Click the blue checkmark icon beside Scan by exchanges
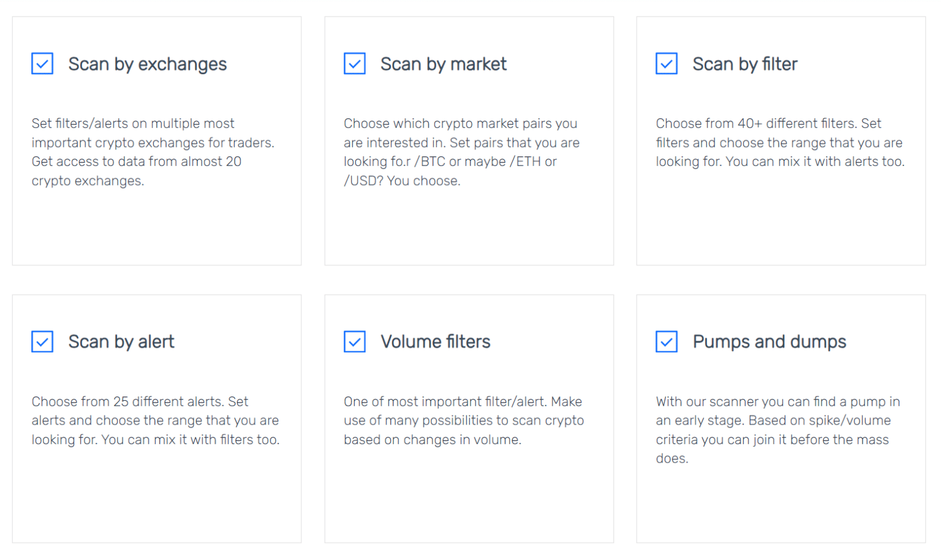The height and width of the screenshot is (560, 941). tap(42, 64)
